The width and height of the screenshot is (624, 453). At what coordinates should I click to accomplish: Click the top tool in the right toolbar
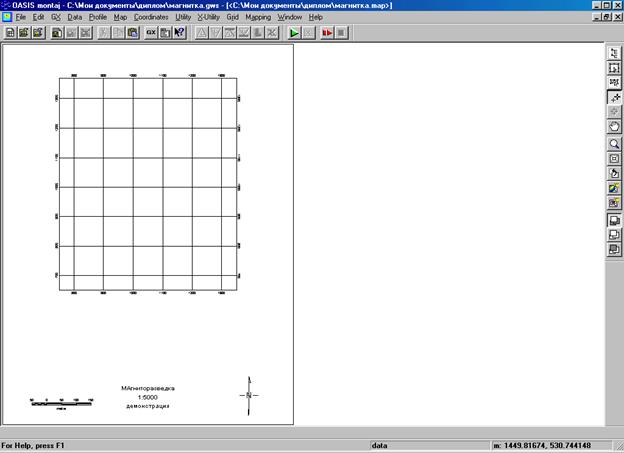614,52
